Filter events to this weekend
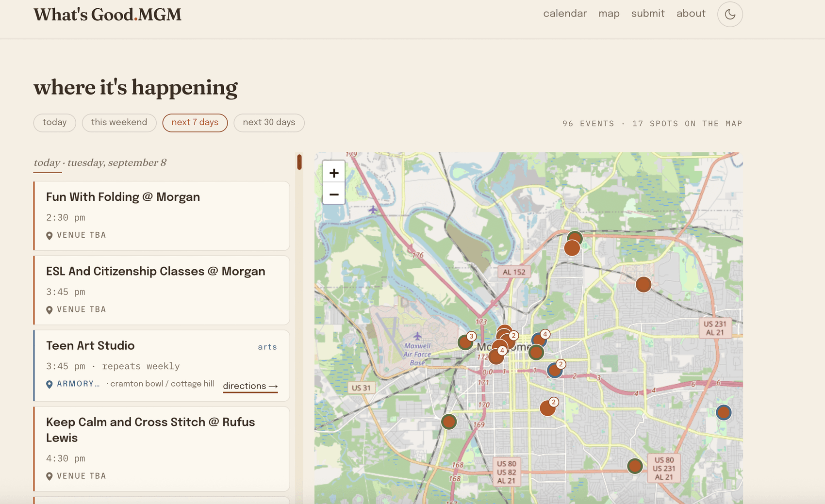 tap(119, 123)
